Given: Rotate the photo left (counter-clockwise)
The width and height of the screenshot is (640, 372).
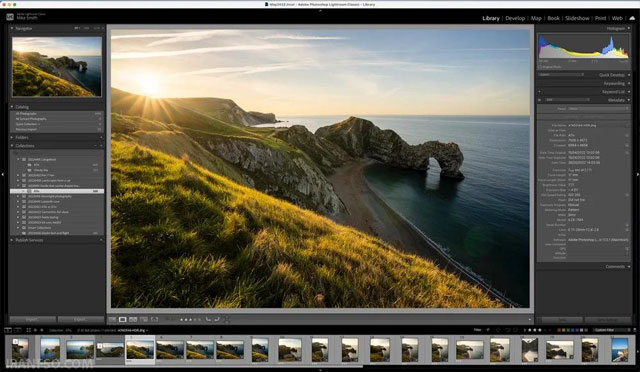Looking at the screenshot, I should click(x=208, y=319).
